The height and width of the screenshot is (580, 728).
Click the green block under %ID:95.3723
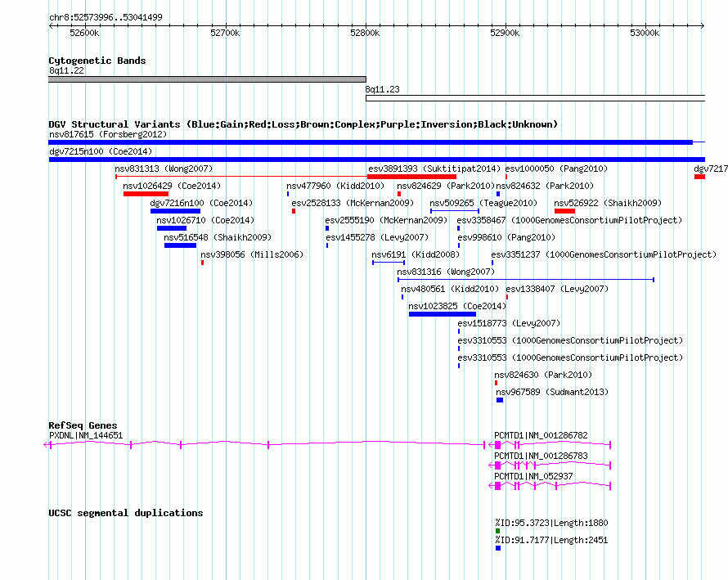(x=497, y=531)
